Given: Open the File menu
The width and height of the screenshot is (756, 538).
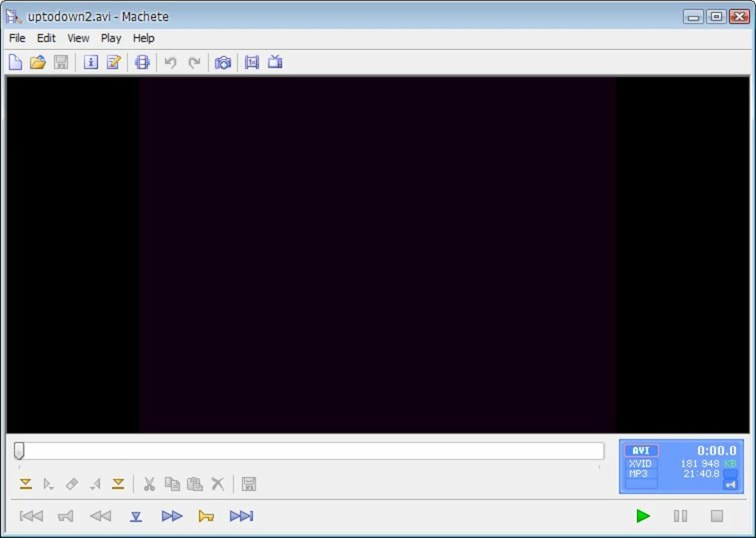Looking at the screenshot, I should pos(17,38).
